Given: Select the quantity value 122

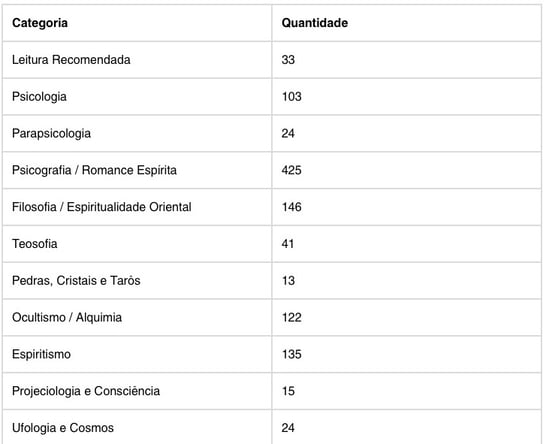Looking at the screenshot, I should [x=291, y=318].
